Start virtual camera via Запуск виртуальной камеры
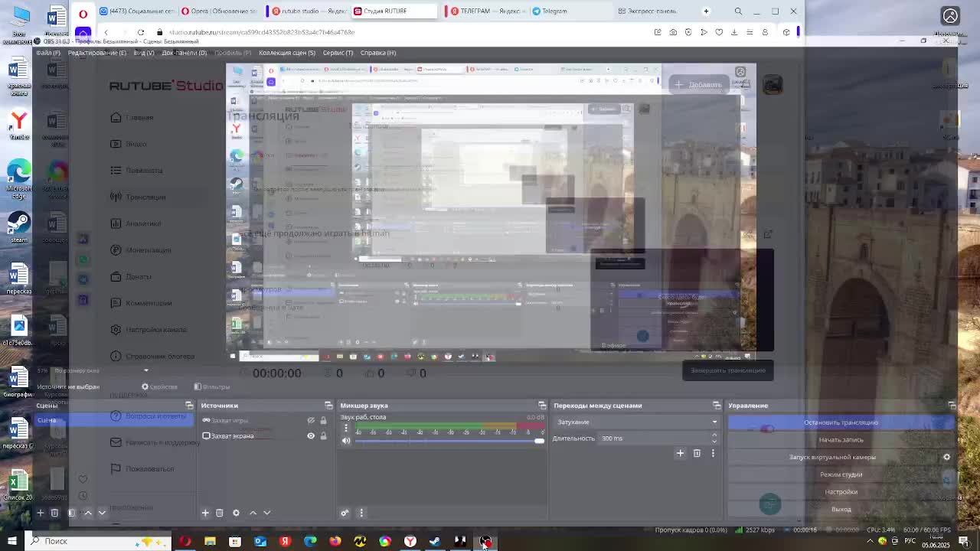This screenshot has height=551, width=980. 832,457
